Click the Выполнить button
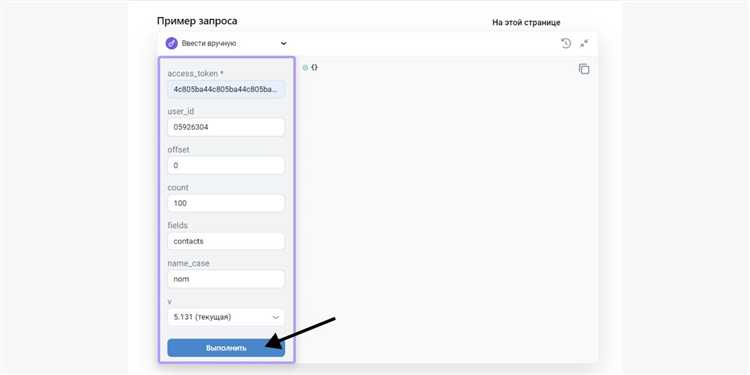Viewport: 750px width, 375px height. pyautogui.click(x=226, y=348)
